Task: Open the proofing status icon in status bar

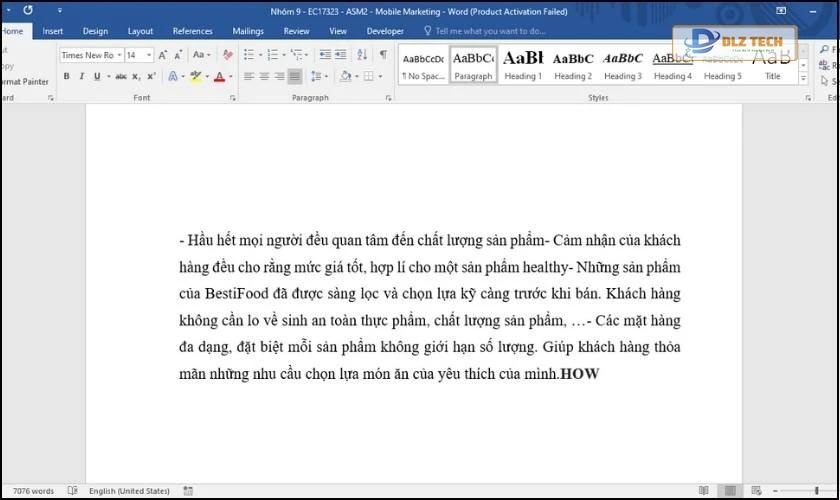Action: (72, 491)
